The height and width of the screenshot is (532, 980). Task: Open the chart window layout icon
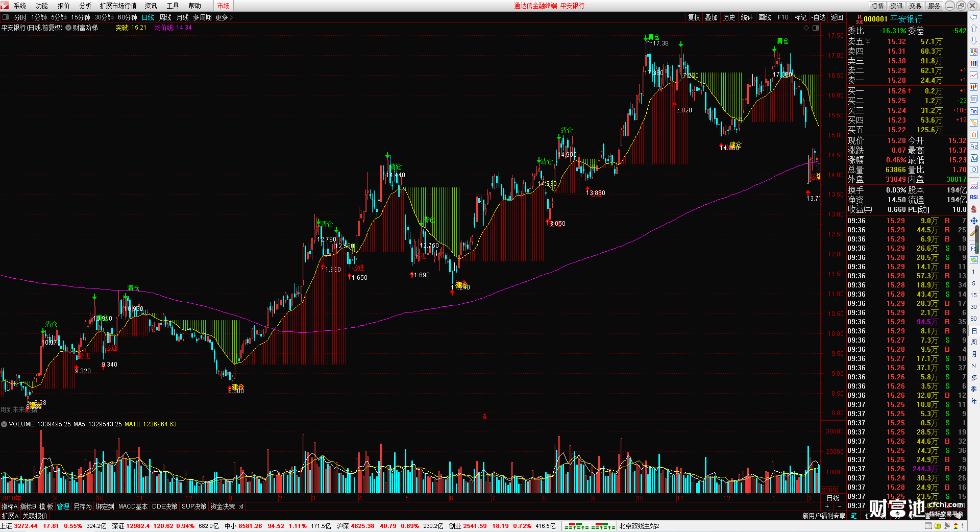click(974, 100)
